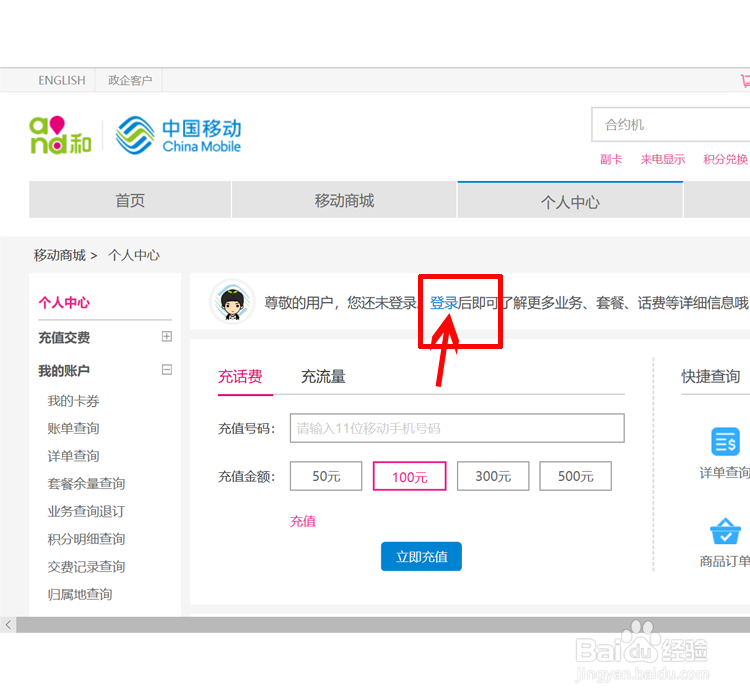
Task: Click the 积分兑换 hot search link
Action: click(x=725, y=159)
